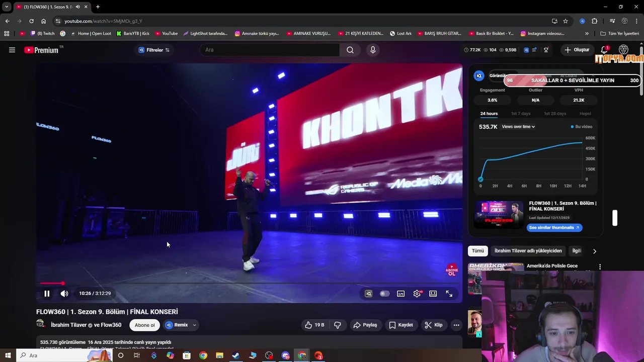
Task: Open the Windows Start menu
Action: [8, 355]
